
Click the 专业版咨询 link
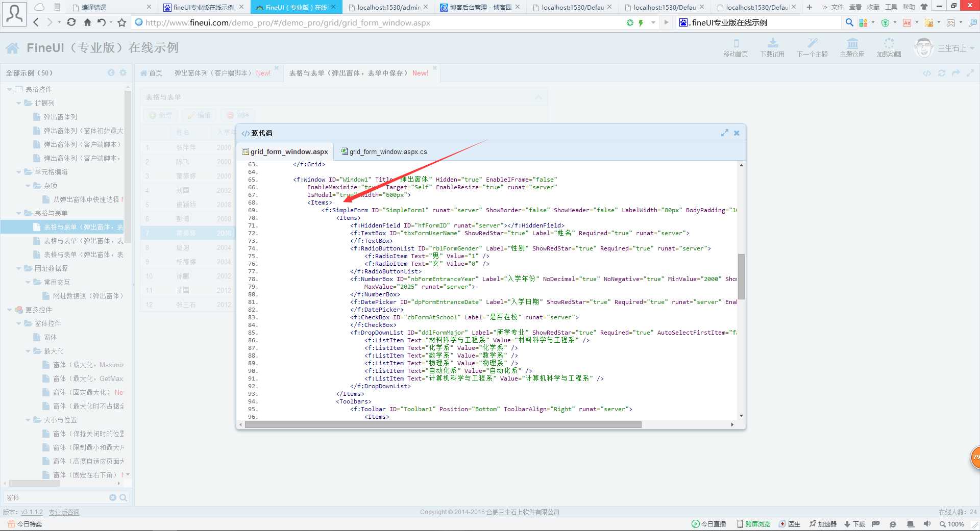click(64, 512)
